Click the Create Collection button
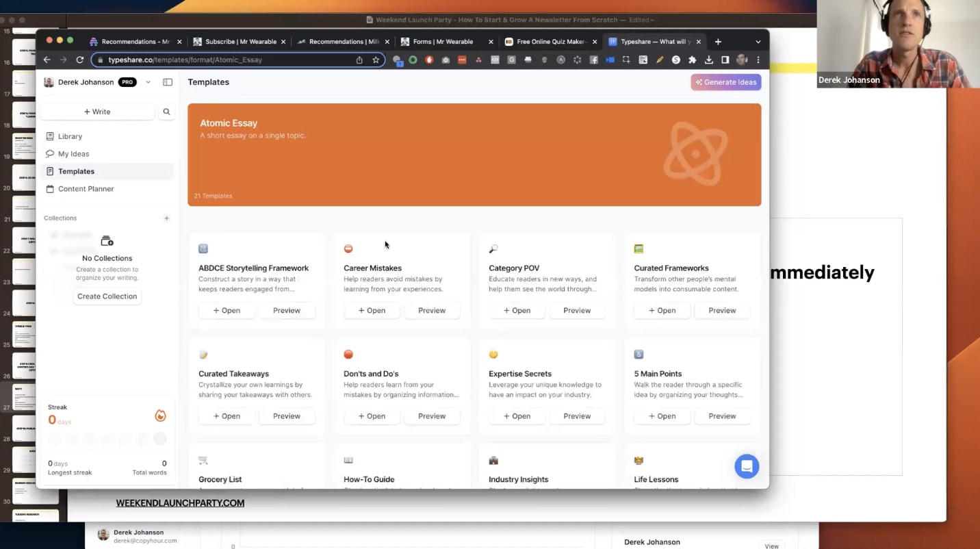 [107, 296]
